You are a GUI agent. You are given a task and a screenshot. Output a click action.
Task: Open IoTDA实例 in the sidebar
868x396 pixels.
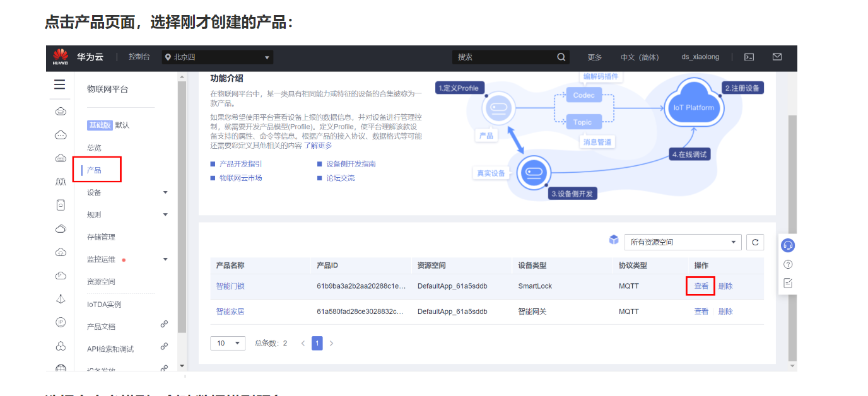[x=104, y=305]
